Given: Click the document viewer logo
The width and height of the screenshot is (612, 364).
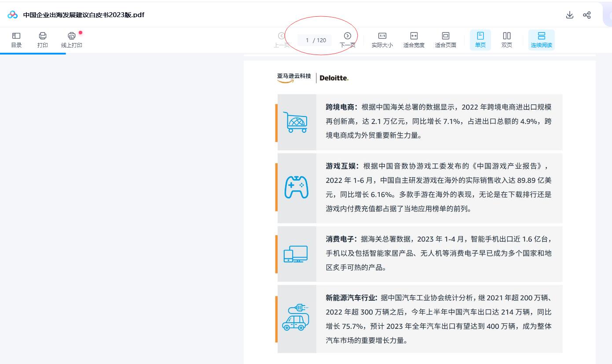Looking at the screenshot, I should 12,14.
